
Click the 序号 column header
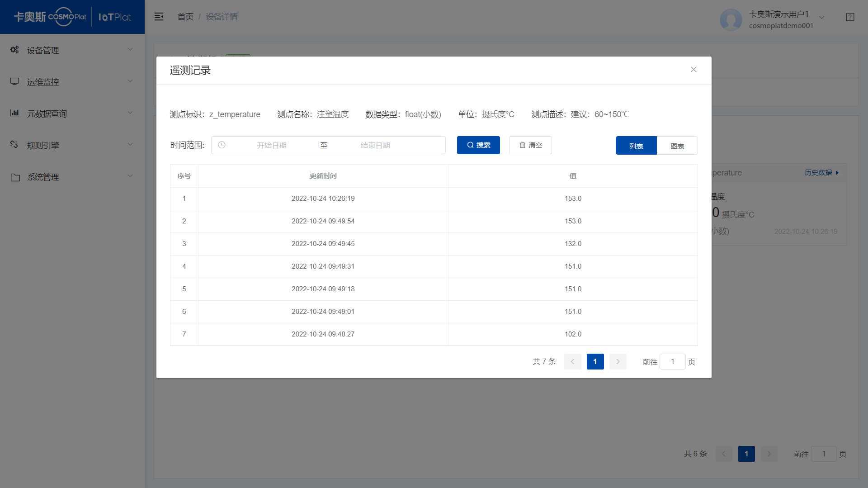click(184, 176)
